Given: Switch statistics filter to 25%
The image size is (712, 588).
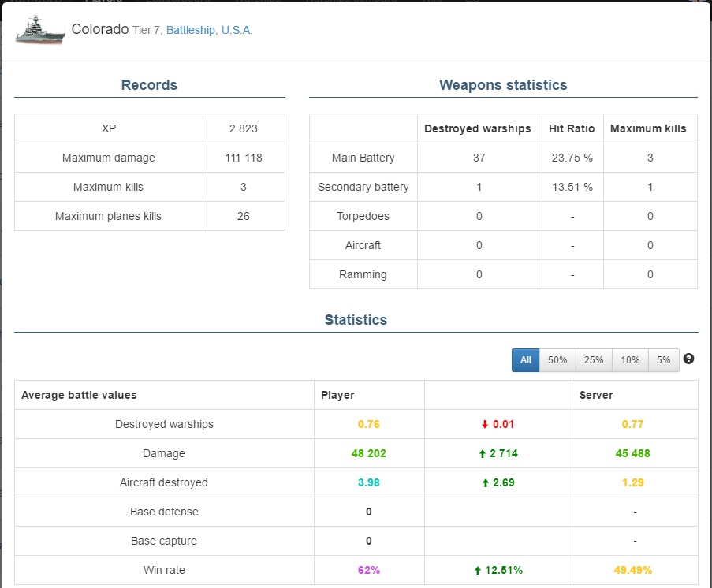Looking at the screenshot, I should coord(594,360).
